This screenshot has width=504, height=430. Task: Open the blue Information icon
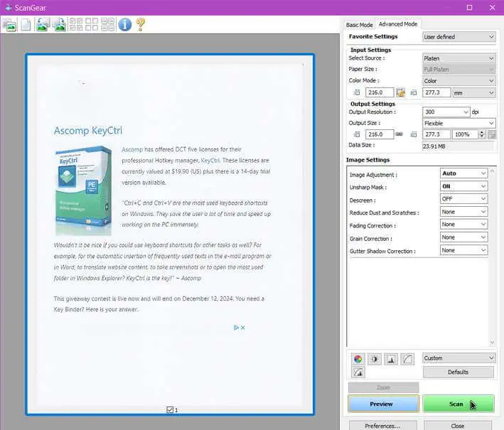point(124,24)
